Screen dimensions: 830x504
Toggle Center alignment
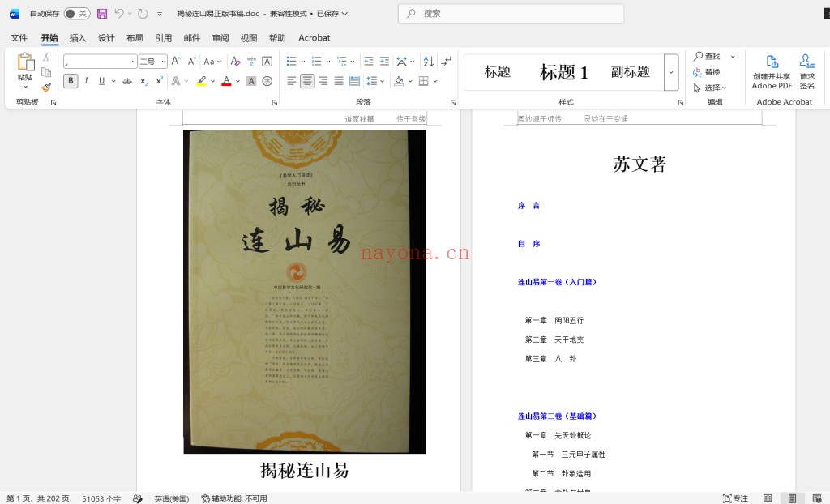307,81
